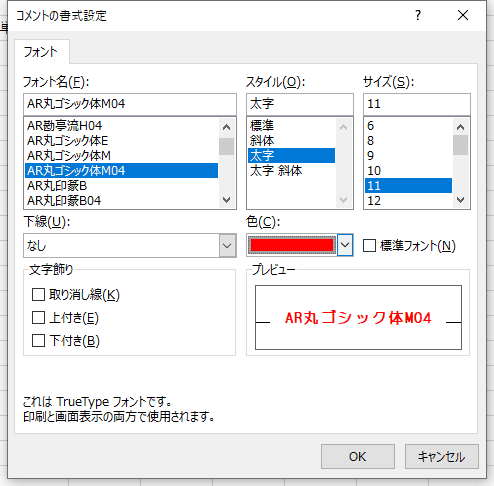Enable 取り消し線 strikethrough checkbox
The width and height of the screenshot is (494, 486).
38,295
